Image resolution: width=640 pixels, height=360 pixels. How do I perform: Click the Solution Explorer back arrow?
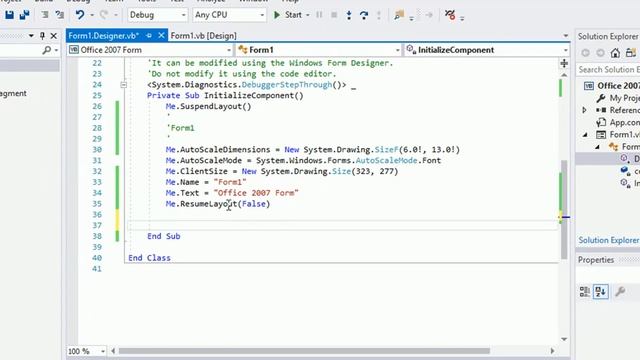[585, 53]
